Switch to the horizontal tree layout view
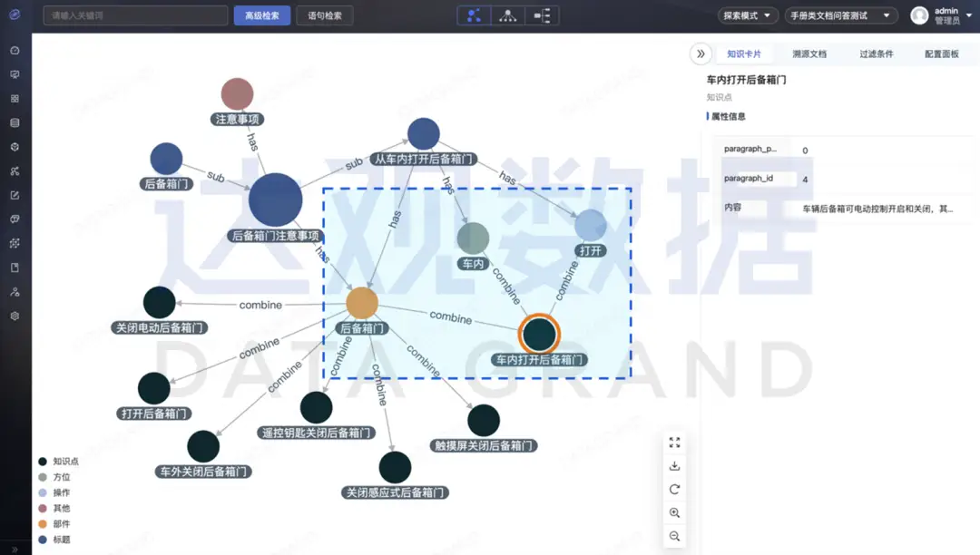The image size is (980, 555). (x=543, y=15)
